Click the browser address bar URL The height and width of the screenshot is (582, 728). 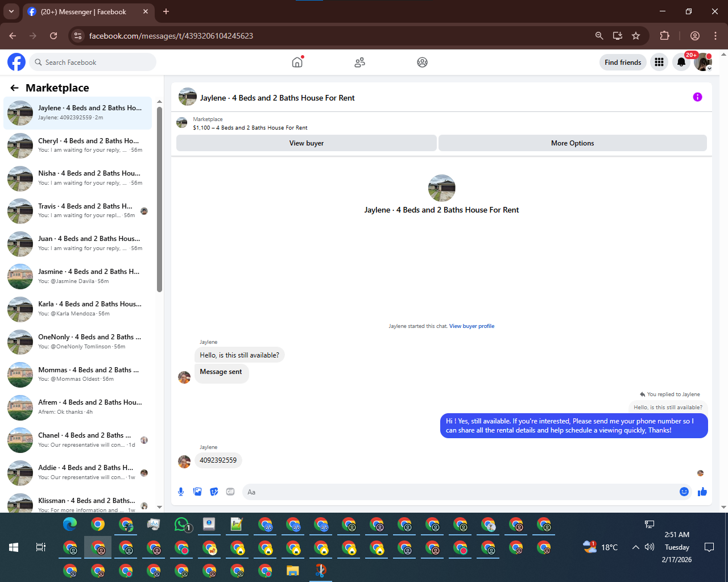[x=171, y=36]
